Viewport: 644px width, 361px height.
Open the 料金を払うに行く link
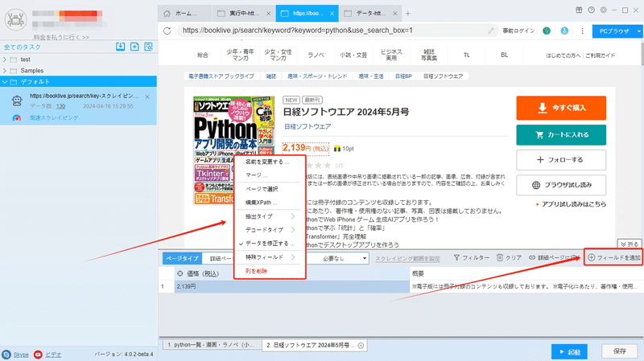tap(61, 37)
